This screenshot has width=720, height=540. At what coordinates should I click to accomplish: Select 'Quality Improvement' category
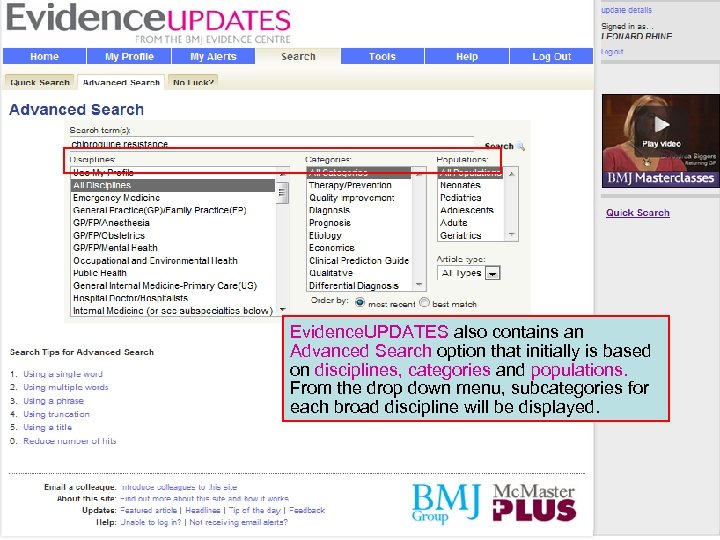click(359, 197)
